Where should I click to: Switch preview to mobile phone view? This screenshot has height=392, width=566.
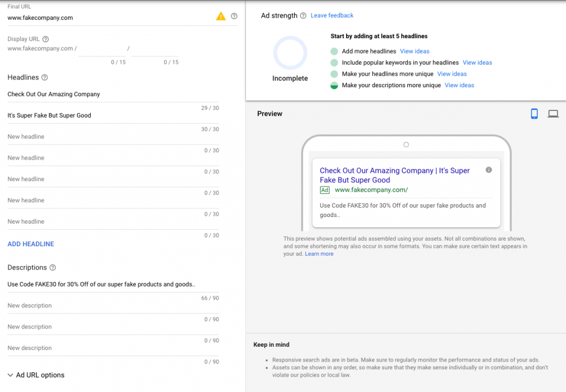534,114
